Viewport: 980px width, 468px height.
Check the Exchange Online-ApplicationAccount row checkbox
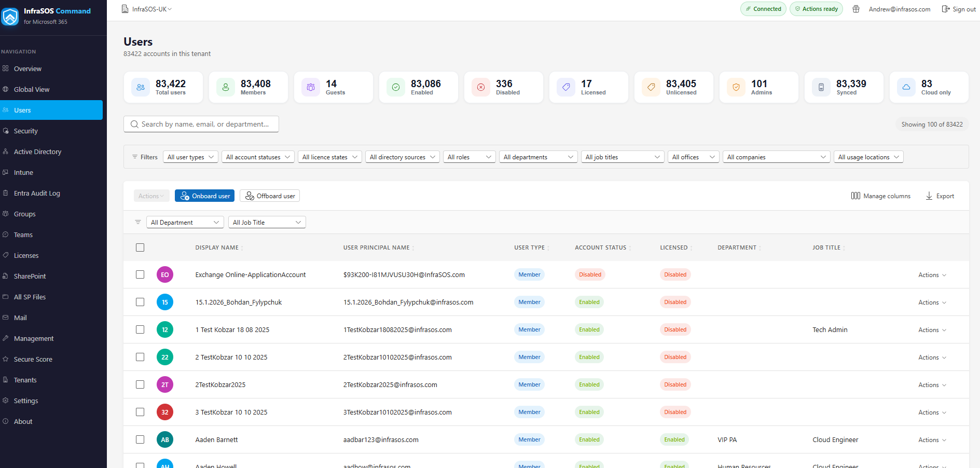tap(140, 274)
